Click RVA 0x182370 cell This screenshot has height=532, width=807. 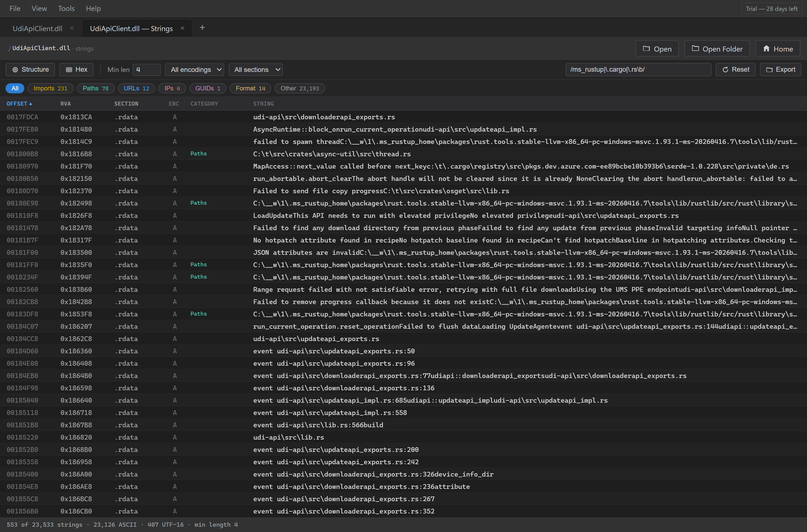[76, 191]
